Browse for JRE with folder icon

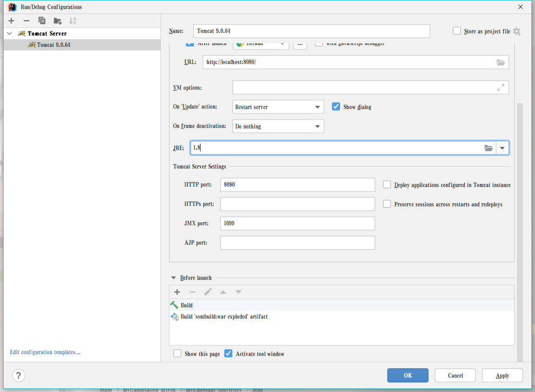tap(489, 148)
